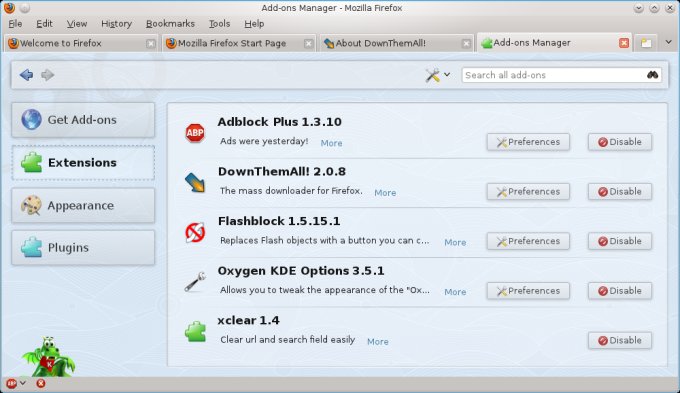The width and height of the screenshot is (680, 393).
Task: Click the Get Add-ons globe icon
Action: pyautogui.click(x=31, y=120)
